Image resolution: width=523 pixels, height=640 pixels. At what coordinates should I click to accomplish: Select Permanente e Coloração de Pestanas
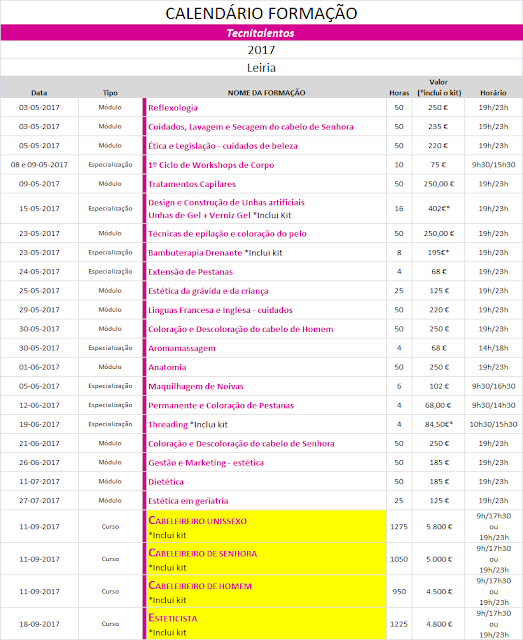click(x=221, y=405)
